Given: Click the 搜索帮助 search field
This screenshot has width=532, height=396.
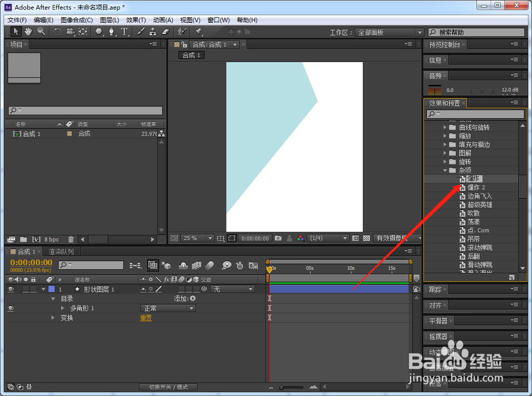Looking at the screenshot, I should pos(476,32).
